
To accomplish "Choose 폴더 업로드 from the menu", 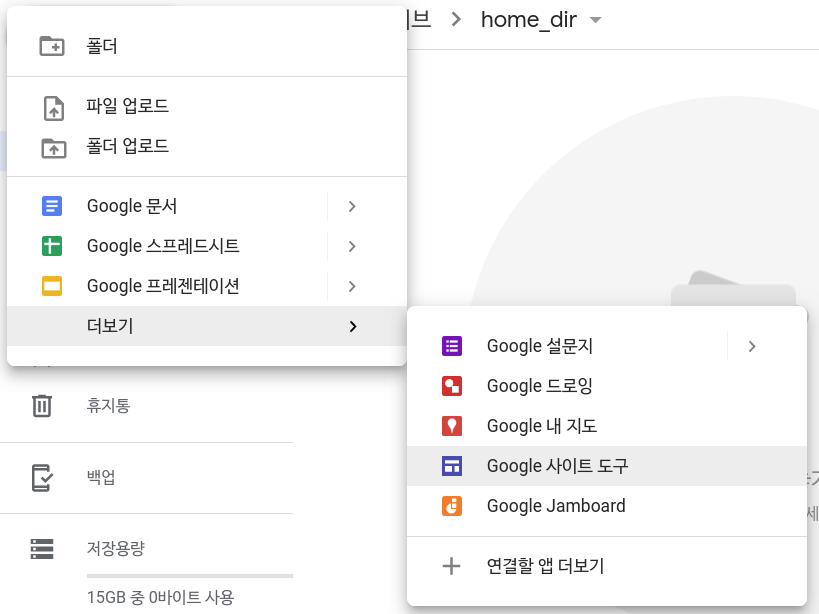I will click(207, 147).
